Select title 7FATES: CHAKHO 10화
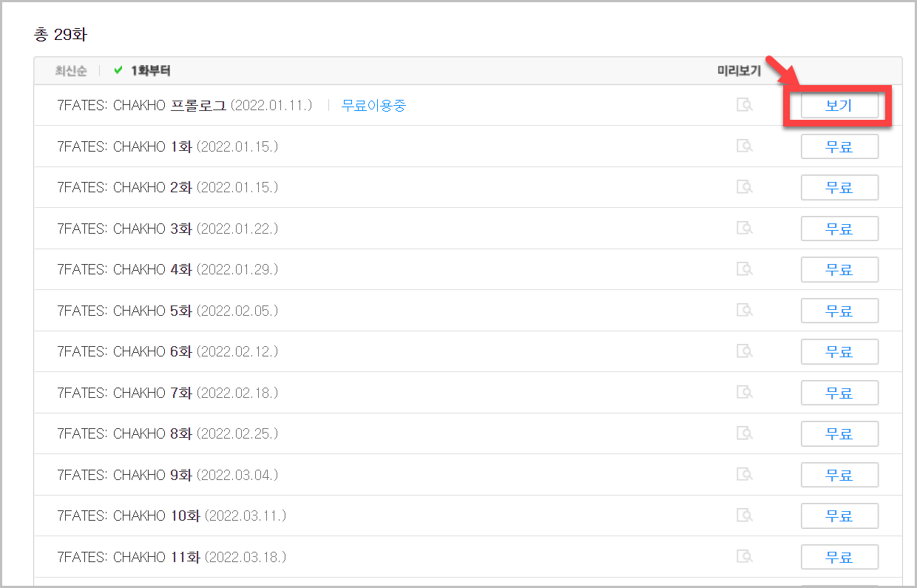This screenshot has width=917, height=588. [x=129, y=516]
